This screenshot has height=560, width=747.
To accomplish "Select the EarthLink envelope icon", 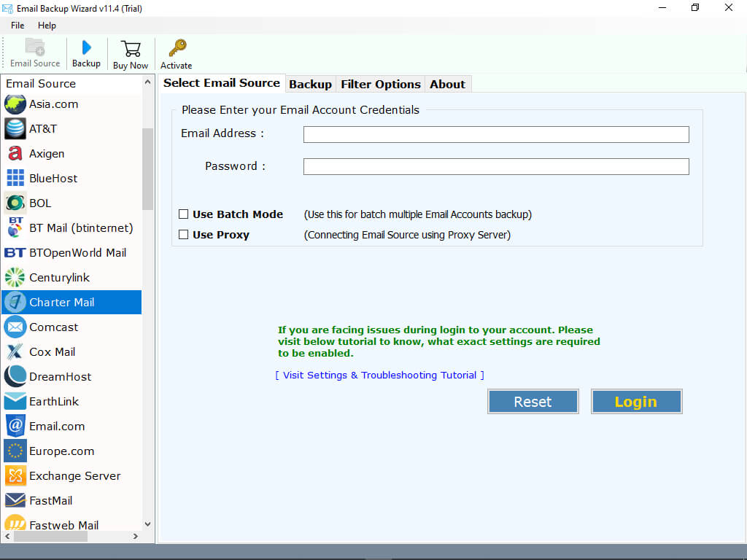I will pos(15,402).
